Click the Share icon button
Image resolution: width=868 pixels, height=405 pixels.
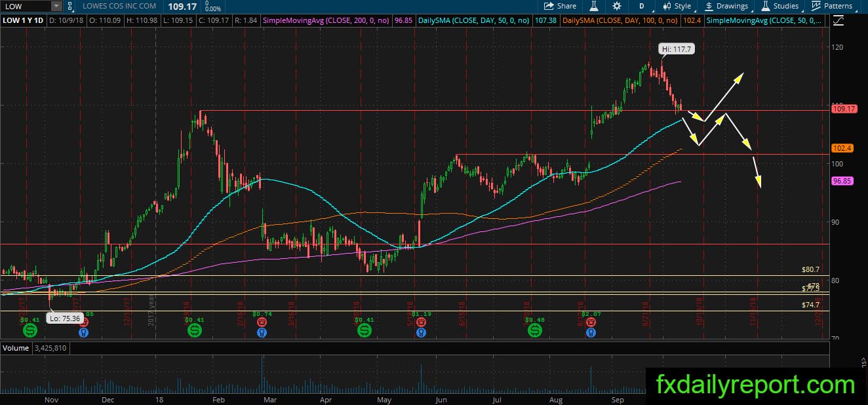561,6
